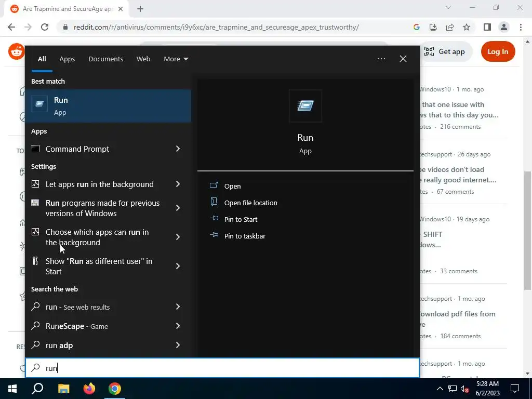Open the notification center icon

click(515, 389)
